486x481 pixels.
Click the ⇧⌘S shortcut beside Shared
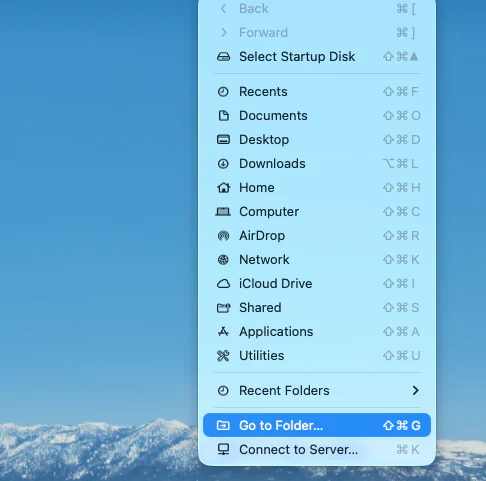[401, 308]
